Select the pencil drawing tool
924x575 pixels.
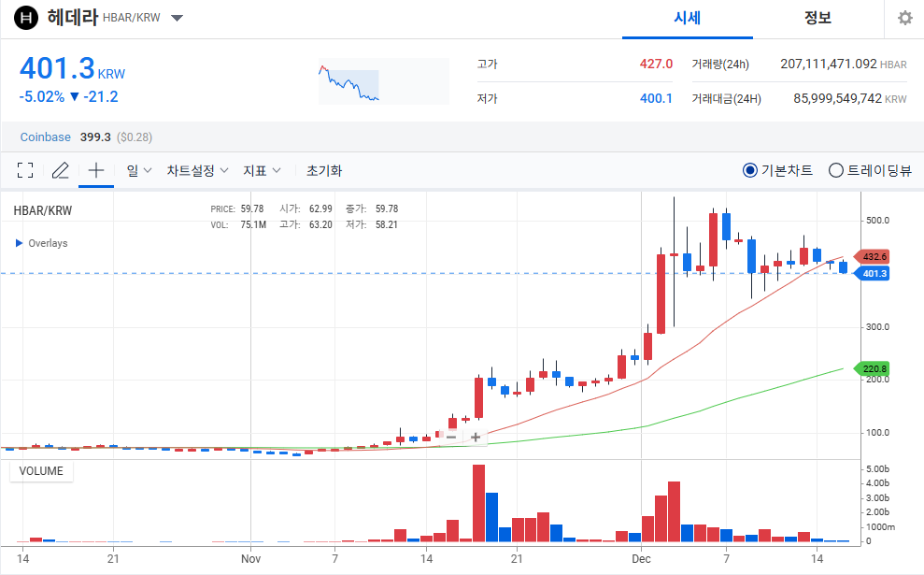60,170
